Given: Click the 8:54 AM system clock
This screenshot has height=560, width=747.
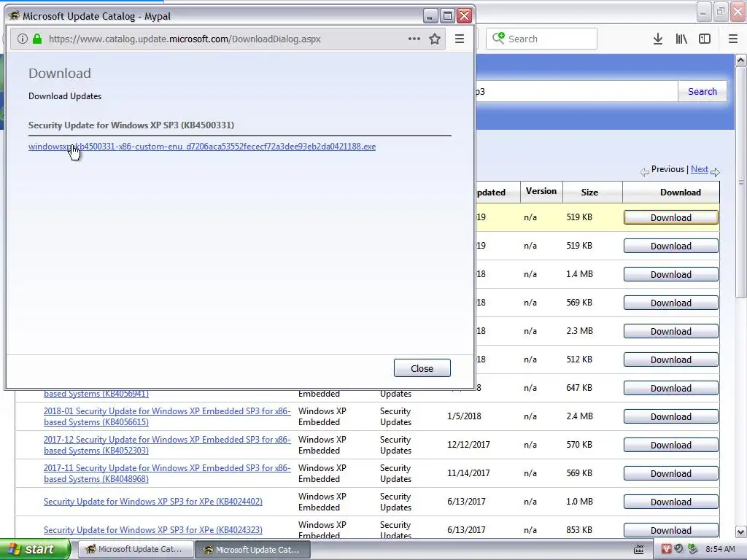Looking at the screenshot, I should 720,550.
